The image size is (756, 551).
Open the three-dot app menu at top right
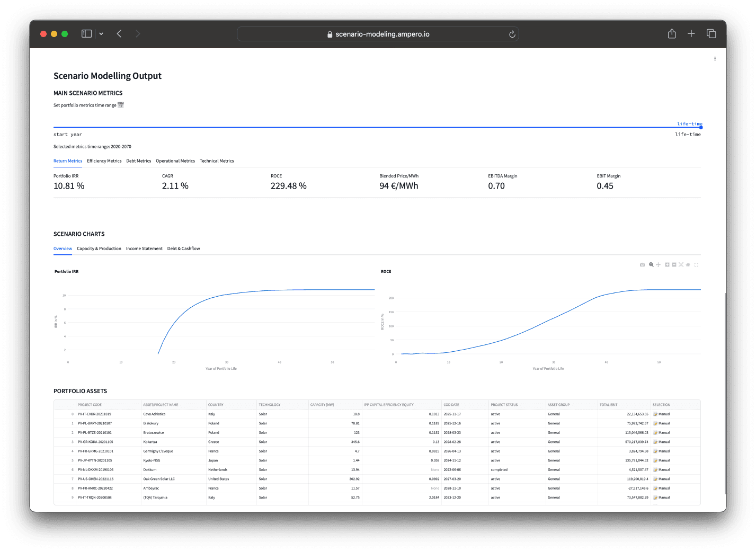[715, 59]
